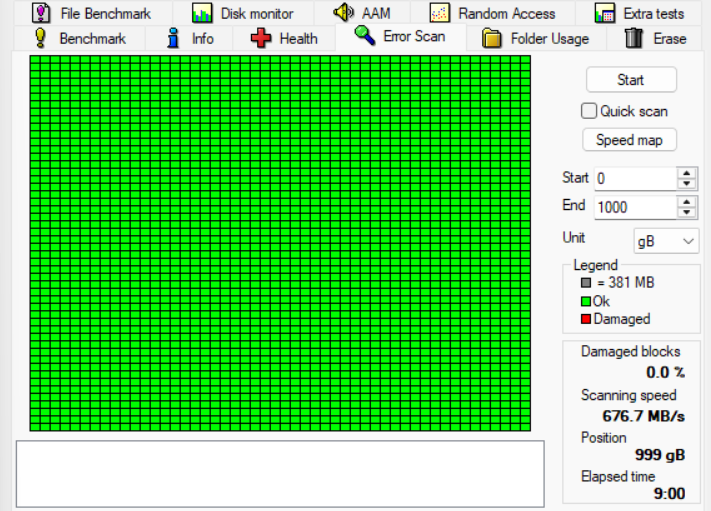Switch to the Random Access tab
711x511 pixels.
493,13
